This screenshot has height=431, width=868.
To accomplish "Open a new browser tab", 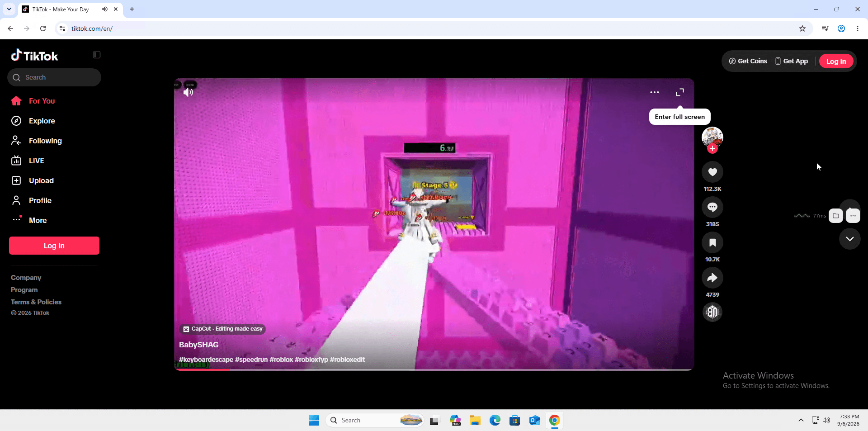I will pyautogui.click(x=132, y=9).
